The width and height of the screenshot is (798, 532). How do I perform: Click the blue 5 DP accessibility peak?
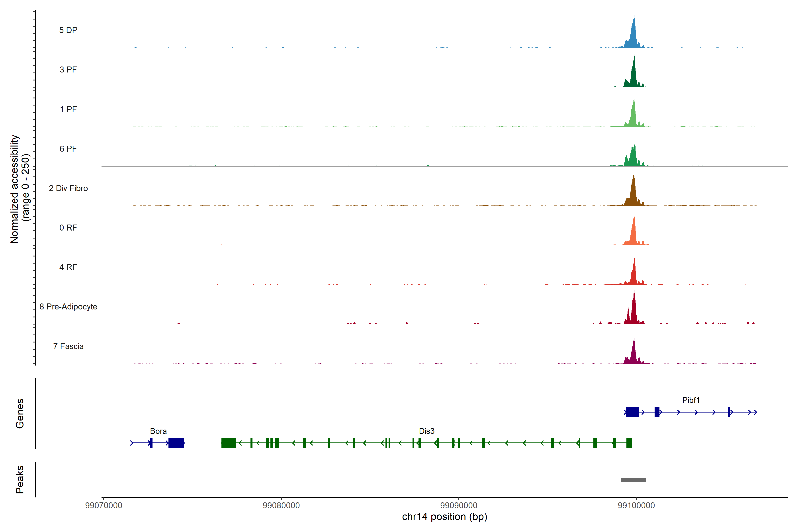coord(633,37)
